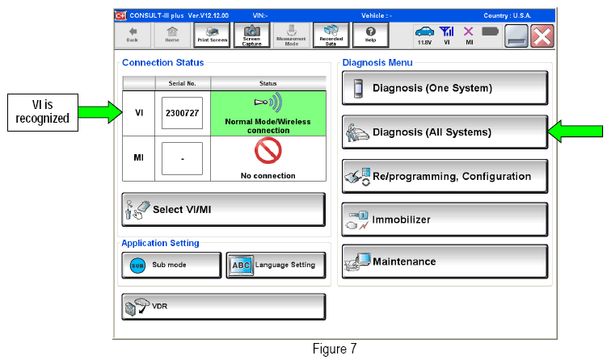Screen dimensions: 611x364
Task: Click the 'Country : U.S.A.' title bar text
Action: [x=508, y=15]
